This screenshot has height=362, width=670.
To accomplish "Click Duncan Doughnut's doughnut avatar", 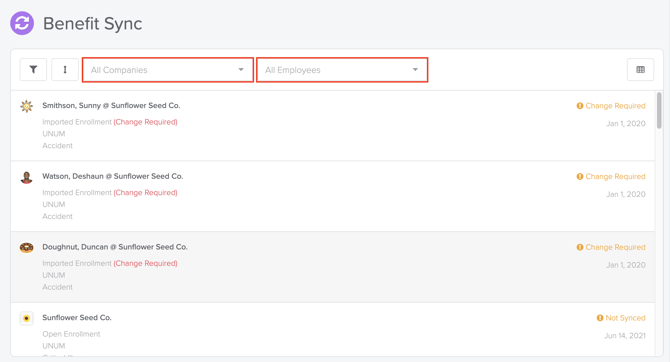I will pos(26,247).
